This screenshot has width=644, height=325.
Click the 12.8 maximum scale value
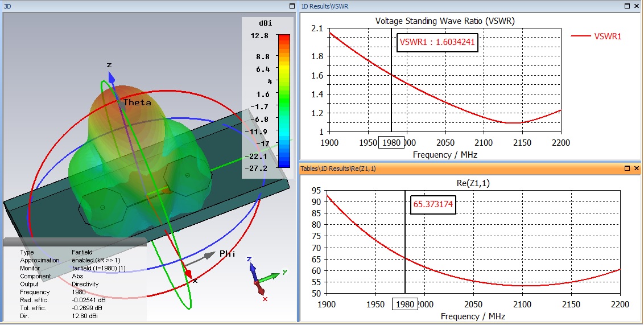click(x=259, y=36)
